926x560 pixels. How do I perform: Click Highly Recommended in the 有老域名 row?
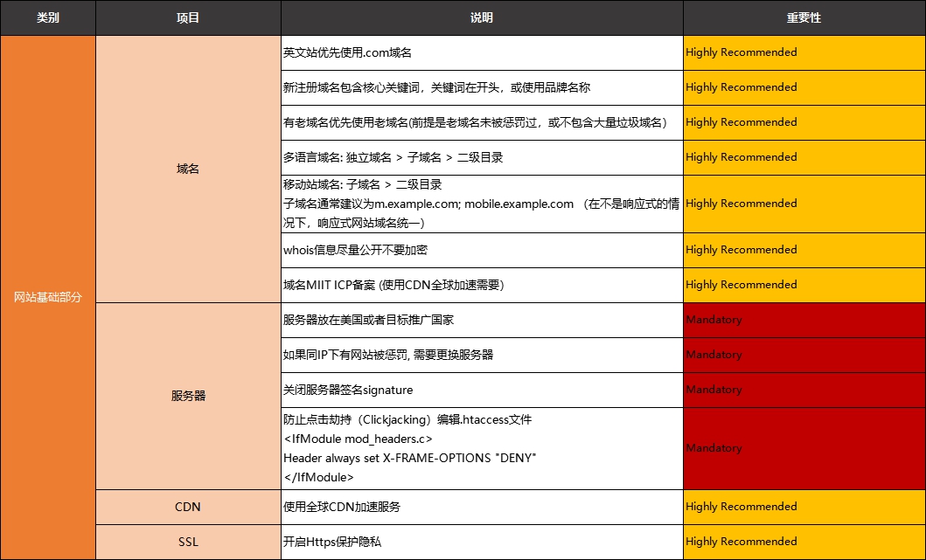point(804,122)
